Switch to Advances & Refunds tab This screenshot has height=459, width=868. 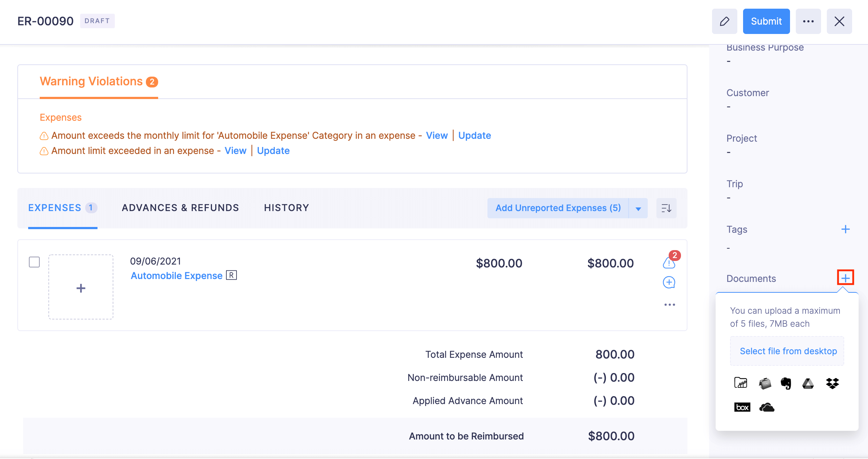tap(180, 208)
